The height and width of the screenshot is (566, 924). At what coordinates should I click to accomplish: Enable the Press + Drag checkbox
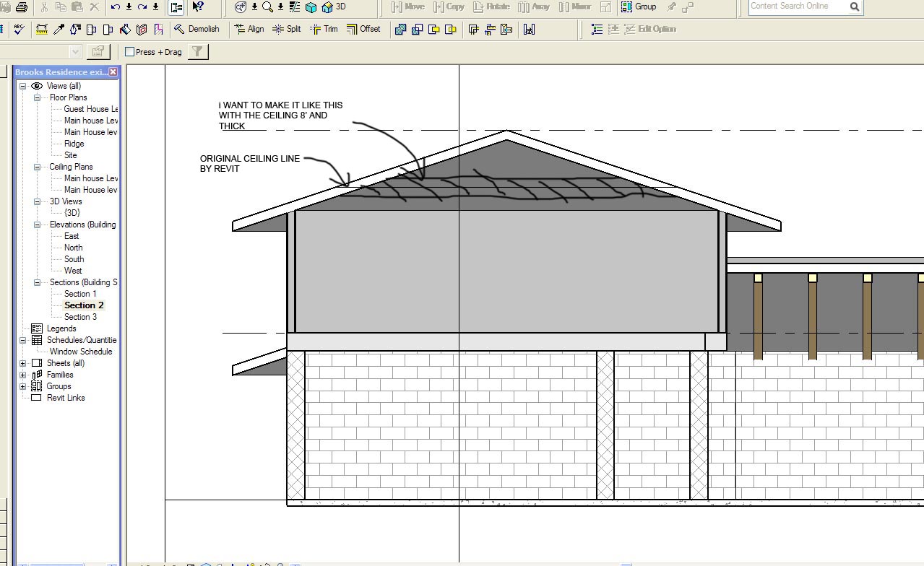point(130,52)
